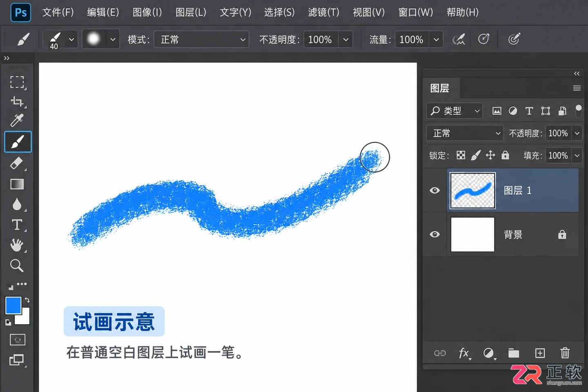Reset default foreground and background colors
This screenshot has width=588, height=392.
[x=8, y=323]
